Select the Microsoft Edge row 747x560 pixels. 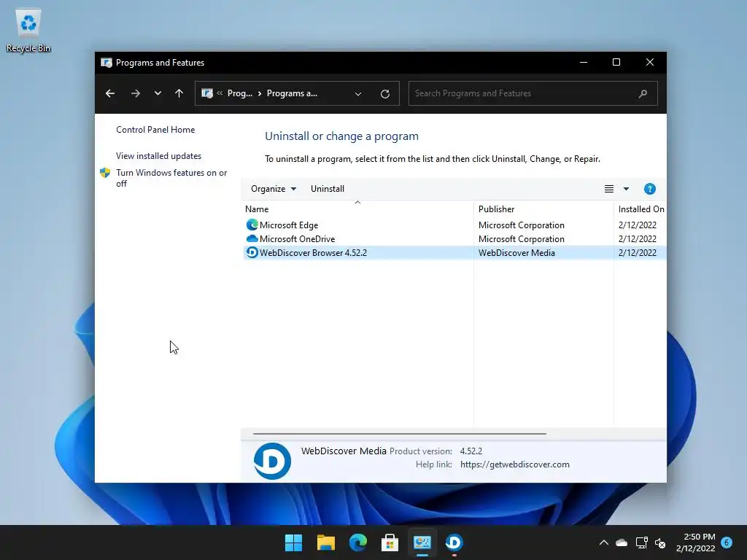click(x=454, y=225)
